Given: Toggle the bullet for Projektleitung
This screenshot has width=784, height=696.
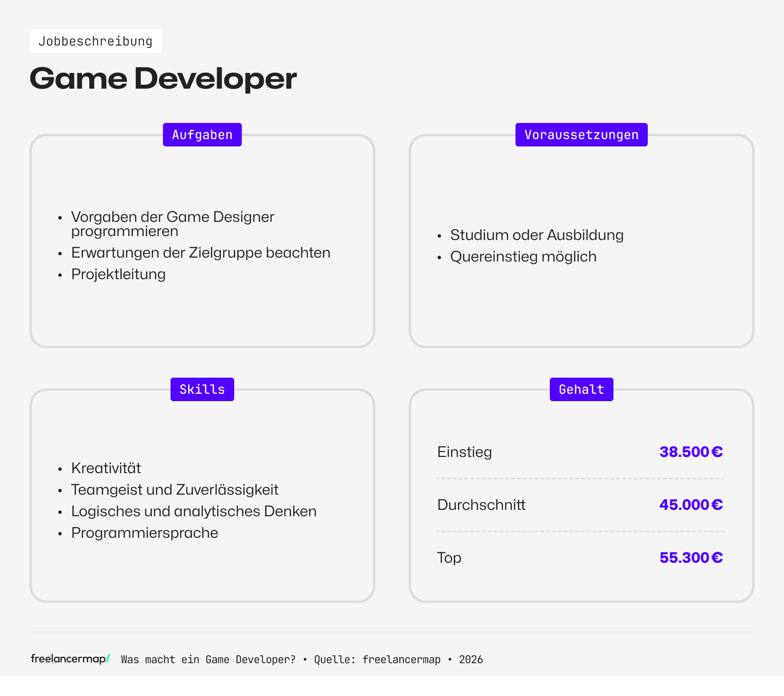Looking at the screenshot, I should tap(60, 275).
